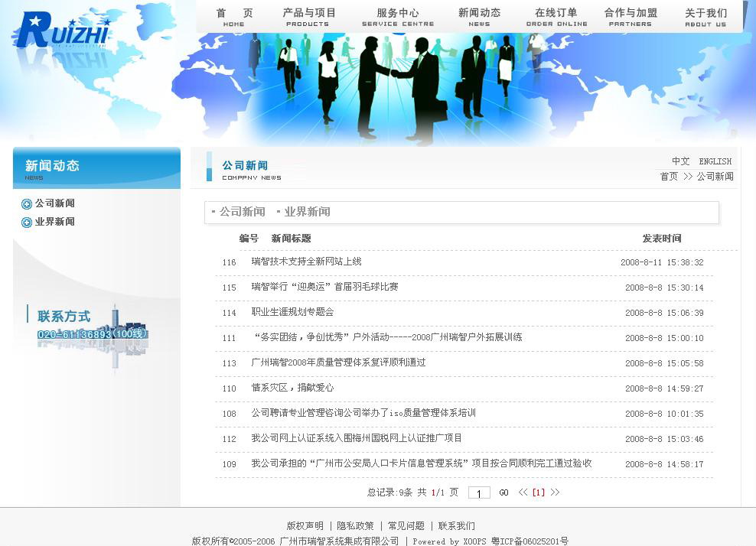Open news article 瑞智技术支持全新网站上线
756x546 pixels.
[x=306, y=262]
